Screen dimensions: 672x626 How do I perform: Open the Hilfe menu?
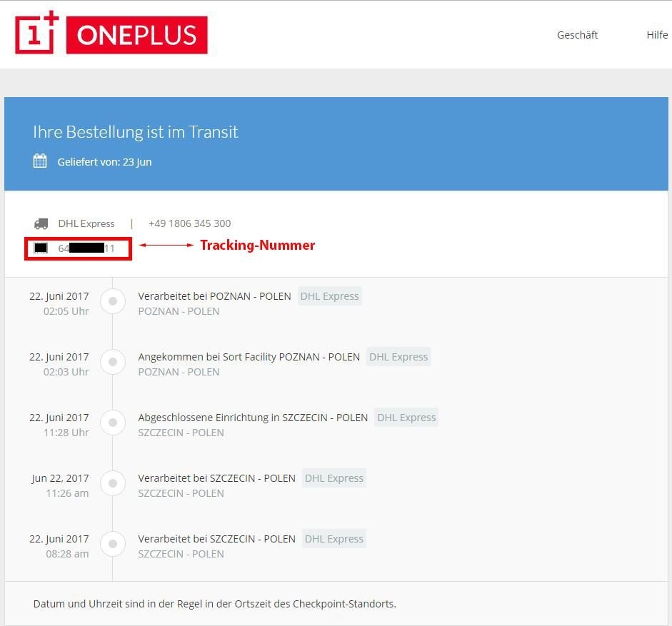(657, 35)
